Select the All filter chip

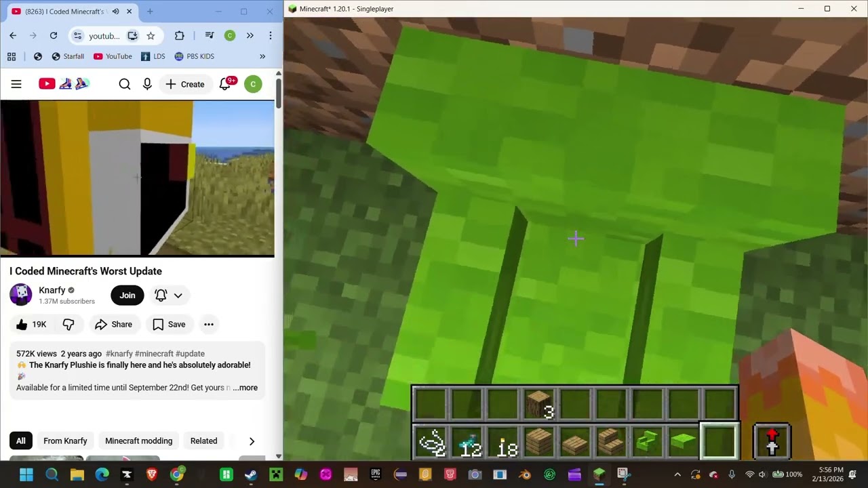[x=21, y=441]
